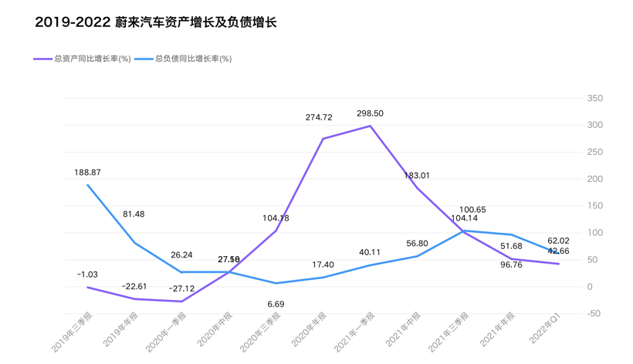This screenshot has width=633, height=364.
Task: Click the -1.03 data label
Action: [x=87, y=275]
